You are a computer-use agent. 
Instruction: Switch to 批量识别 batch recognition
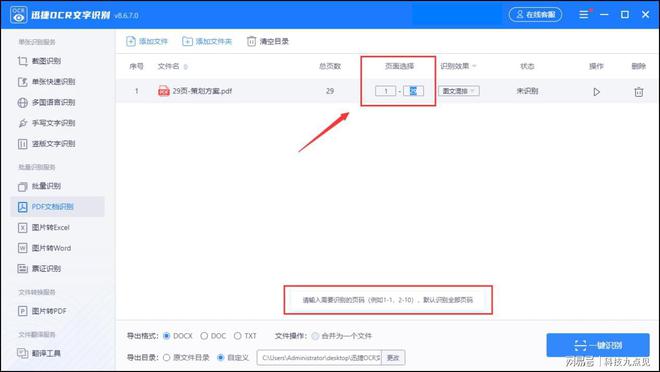pos(40,186)
